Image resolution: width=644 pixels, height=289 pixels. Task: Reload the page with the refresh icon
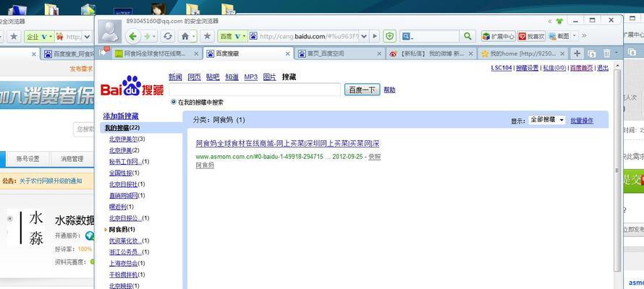pos(167,36)
